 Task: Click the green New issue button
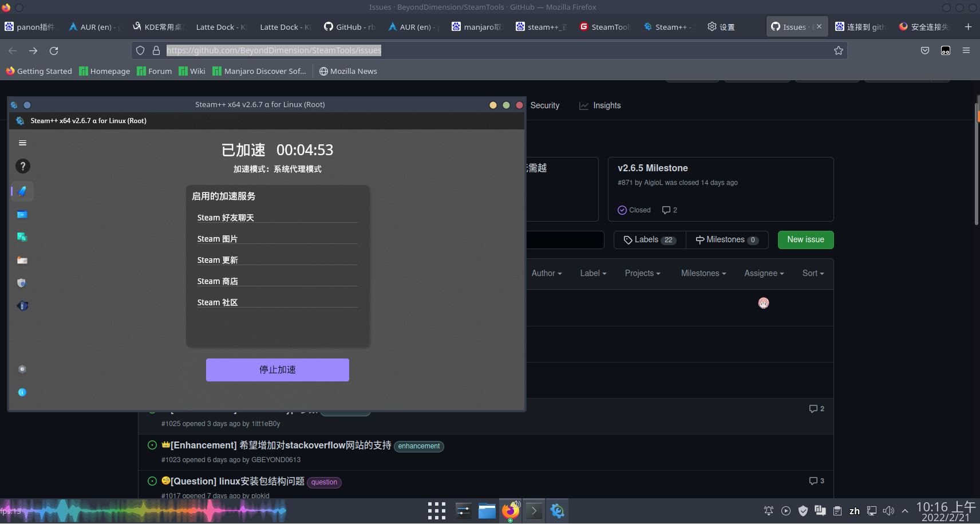[x=805, y=240]
